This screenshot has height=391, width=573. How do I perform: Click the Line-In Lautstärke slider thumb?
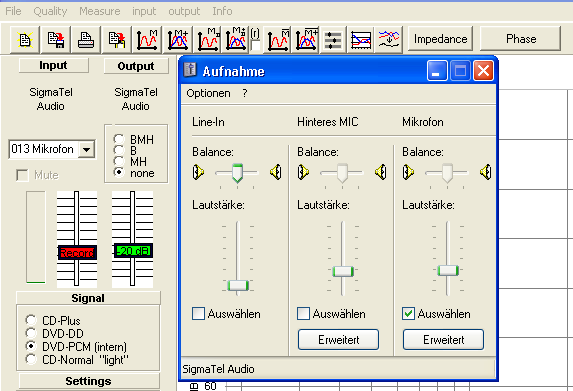pyautogui.click(x=238, y=285)
